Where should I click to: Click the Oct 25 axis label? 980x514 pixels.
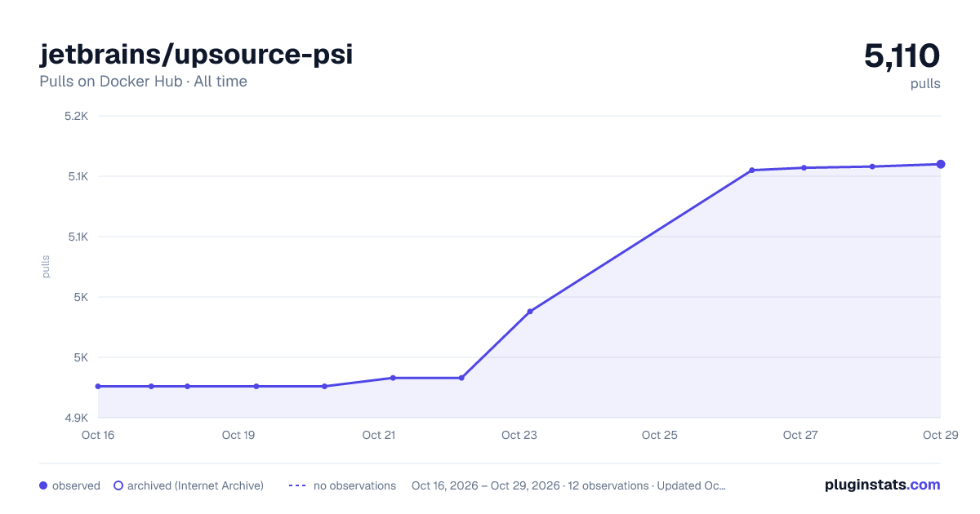[660, 435]
